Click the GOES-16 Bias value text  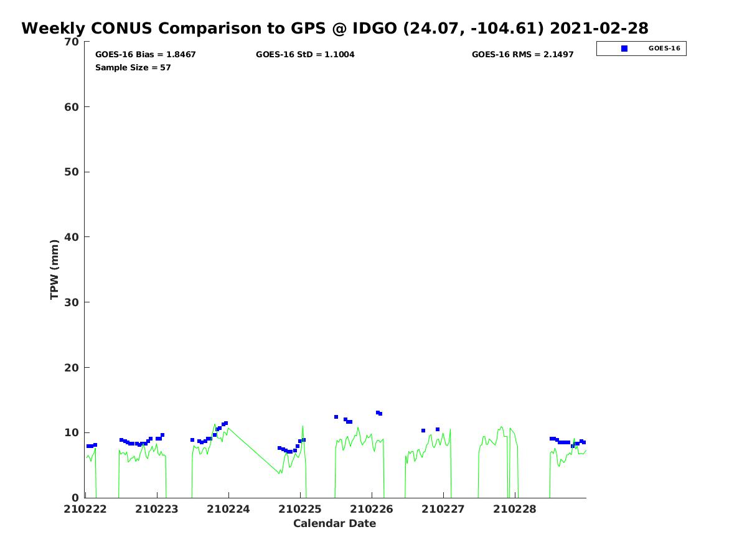pyautogui.click(x=145, y=55)
